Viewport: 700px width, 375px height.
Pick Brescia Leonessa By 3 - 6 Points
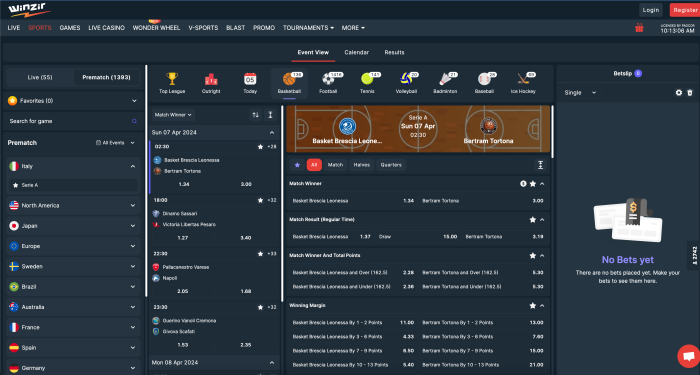coord(353,337)
